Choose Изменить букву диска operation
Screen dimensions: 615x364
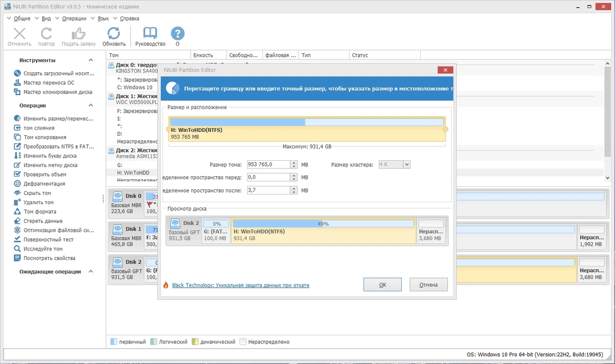pos(46,156)
